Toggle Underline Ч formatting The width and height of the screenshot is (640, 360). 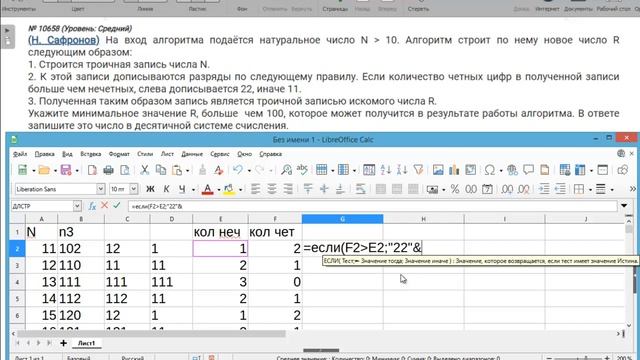182,189
